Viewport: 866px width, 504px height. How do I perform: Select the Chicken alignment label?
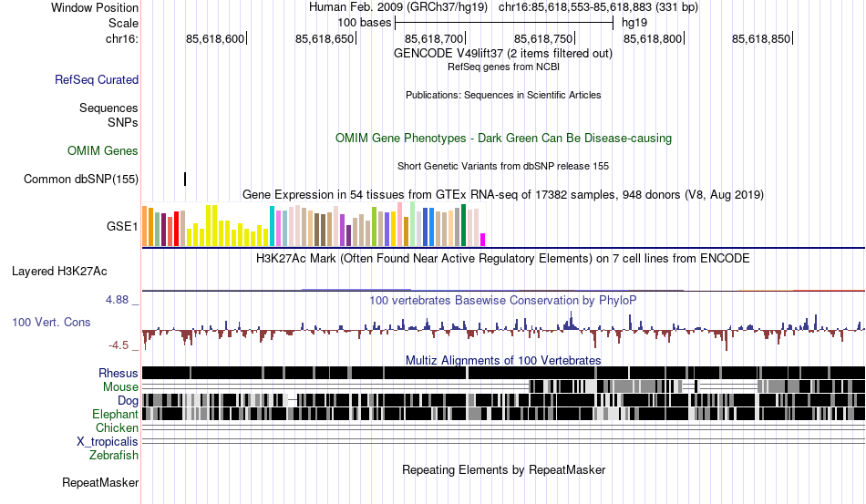pyautogui.click(x=117, y=427)
